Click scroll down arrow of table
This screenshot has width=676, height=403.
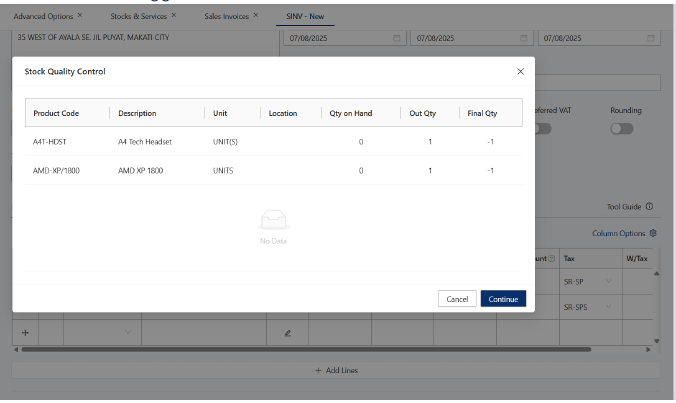click(657, 341)
